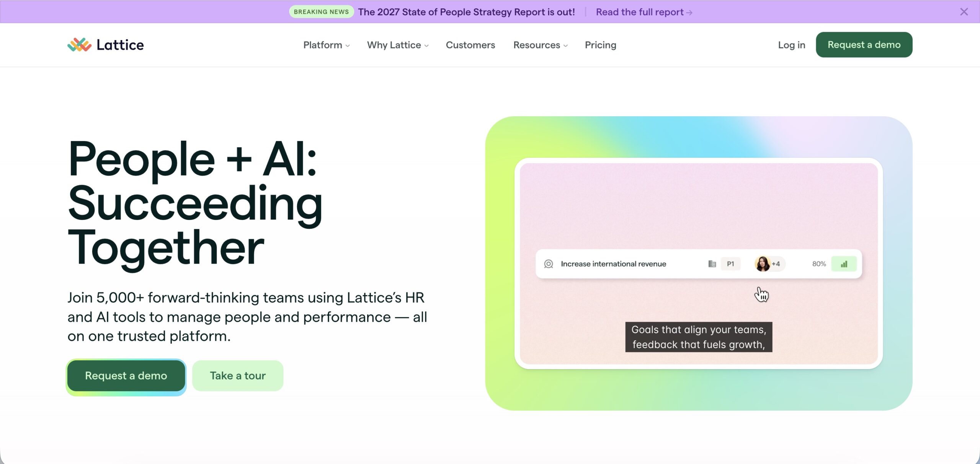Click the Goals that align your teams caption

pos(699,337)
